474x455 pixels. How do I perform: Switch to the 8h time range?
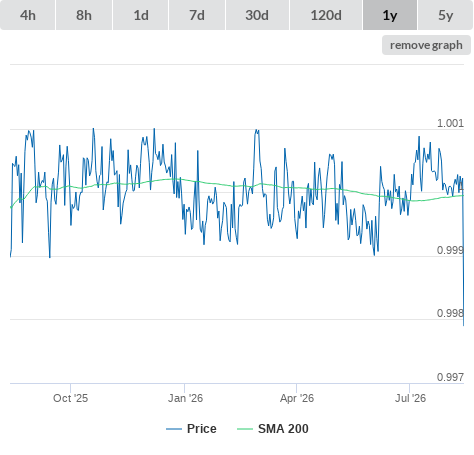pos(84,15)
